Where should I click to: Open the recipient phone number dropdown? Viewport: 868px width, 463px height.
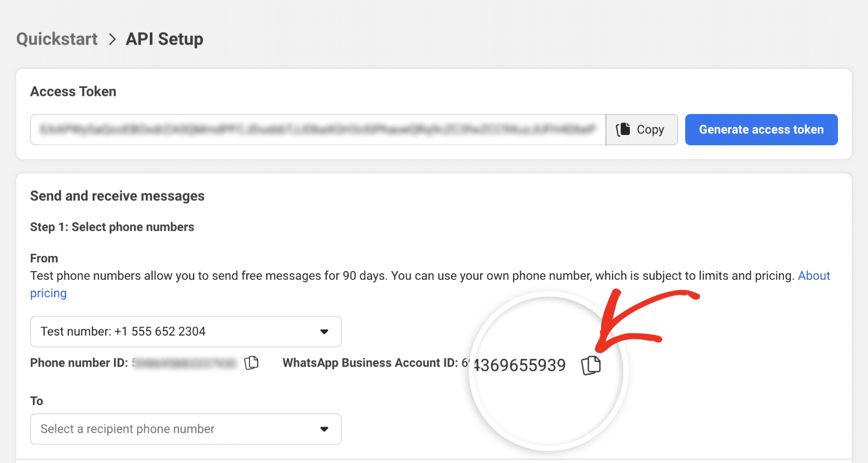(x=186, y=429)
